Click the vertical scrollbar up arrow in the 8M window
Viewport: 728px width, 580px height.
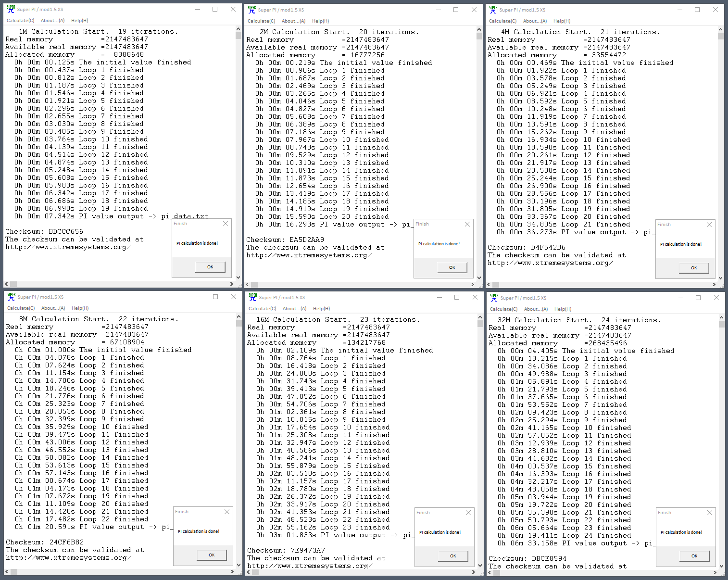[x=239, y=317]
